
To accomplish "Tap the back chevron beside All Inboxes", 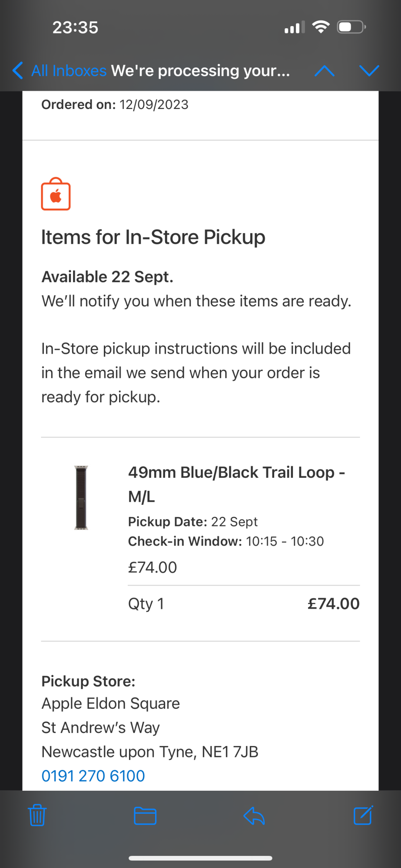I will point(18,70).
